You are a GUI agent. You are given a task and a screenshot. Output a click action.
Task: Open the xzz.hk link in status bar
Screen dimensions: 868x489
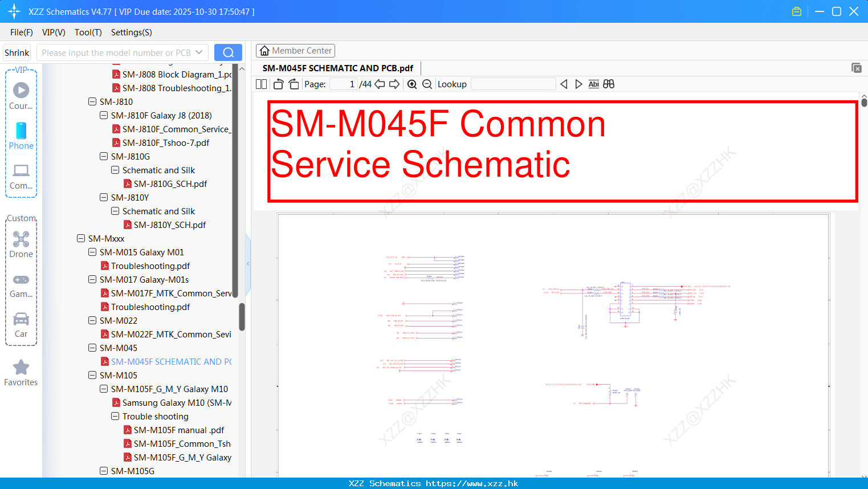tap(472, 483)
